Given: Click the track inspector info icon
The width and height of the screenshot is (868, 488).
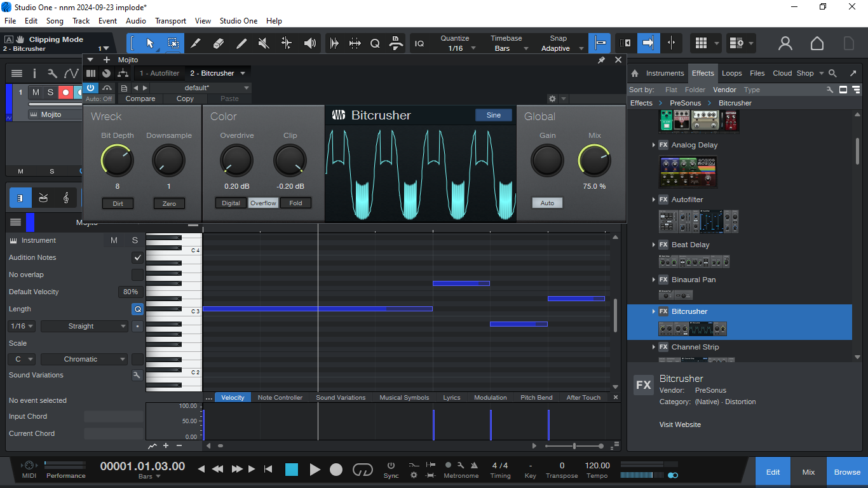Looking at the screenshot, I should 35,74.
